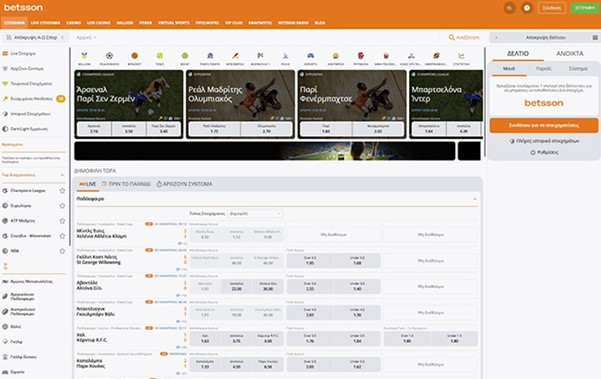Collapse the A-Z sports sidebar button
Viewport: 601px width, 379px height.
click(x=36, y=38)
